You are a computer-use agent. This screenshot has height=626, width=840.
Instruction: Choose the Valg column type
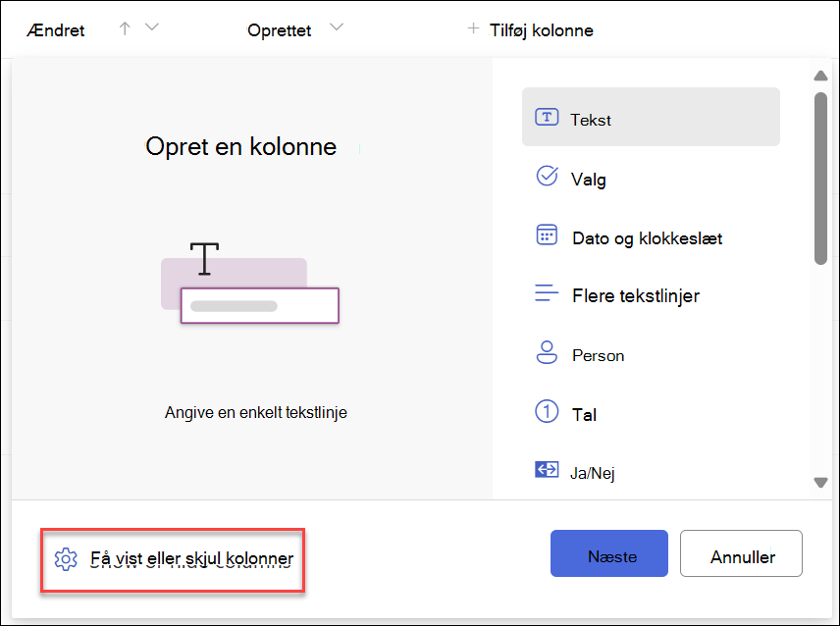(x=651, y=178)
